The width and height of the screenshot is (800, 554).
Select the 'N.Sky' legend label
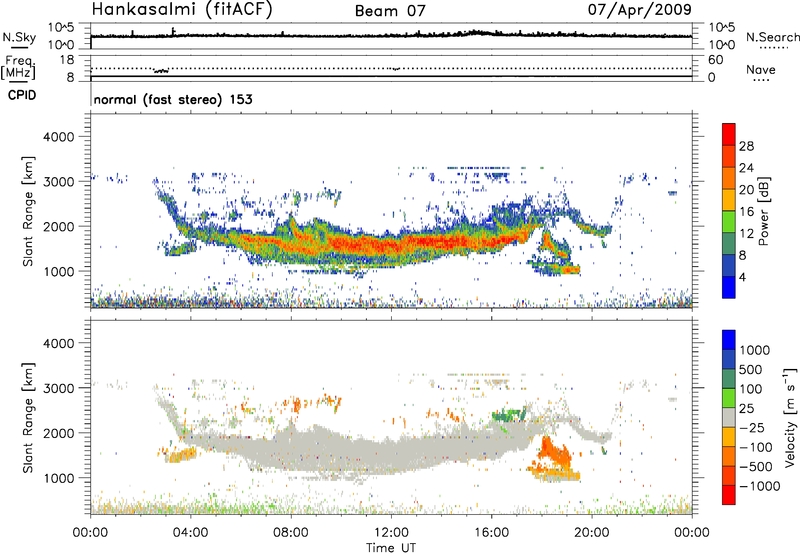click(19, 37)
